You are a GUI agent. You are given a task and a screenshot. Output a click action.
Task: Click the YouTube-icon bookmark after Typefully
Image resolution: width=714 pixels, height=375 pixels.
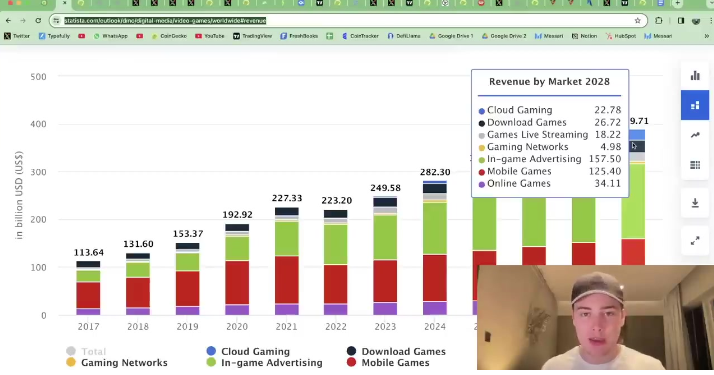click(82, 36)
